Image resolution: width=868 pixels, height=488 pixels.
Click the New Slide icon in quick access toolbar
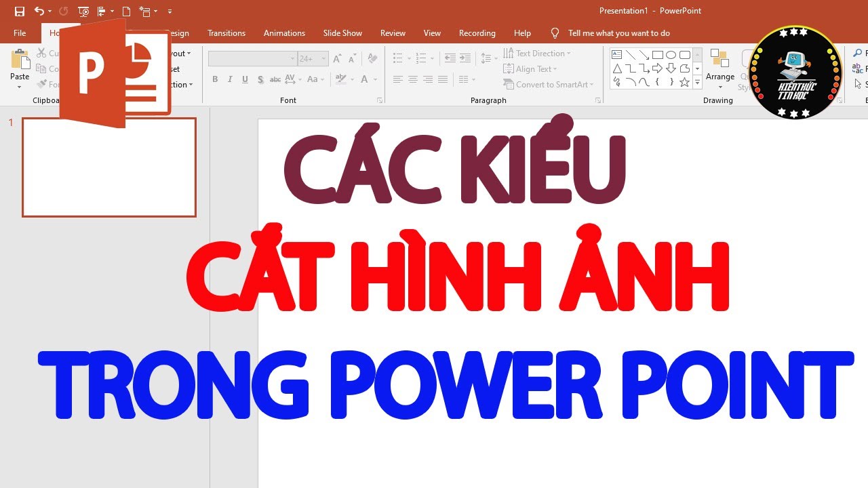(144, 12)
